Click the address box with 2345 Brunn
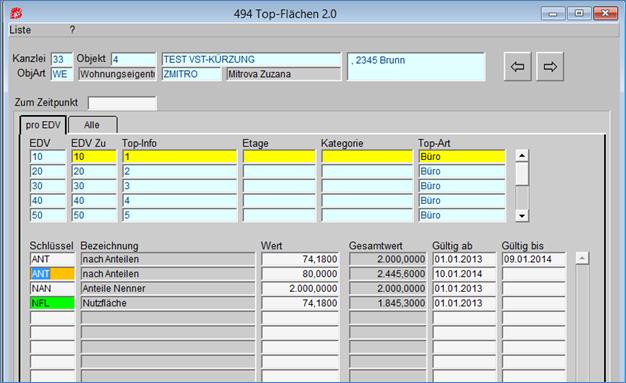This screenshot has height=383, width=626. (416, 67)
